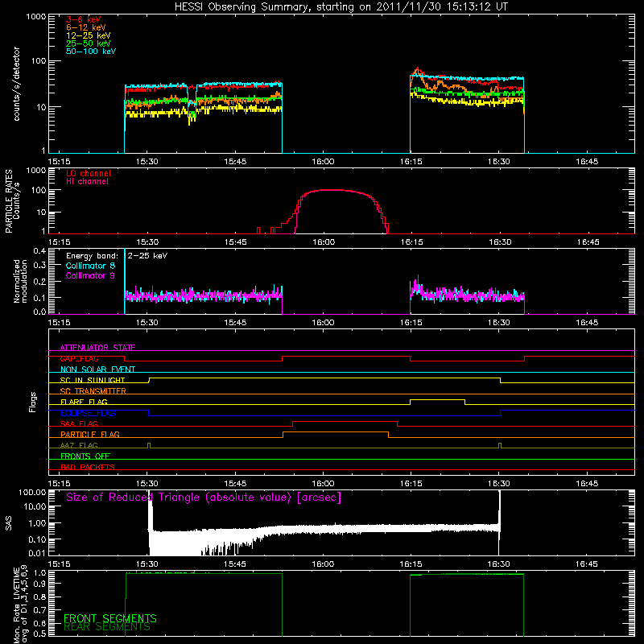Click the HESSI Observing Summary title
This screenshot has width=644, height=644.
click(x=341, y=7)
